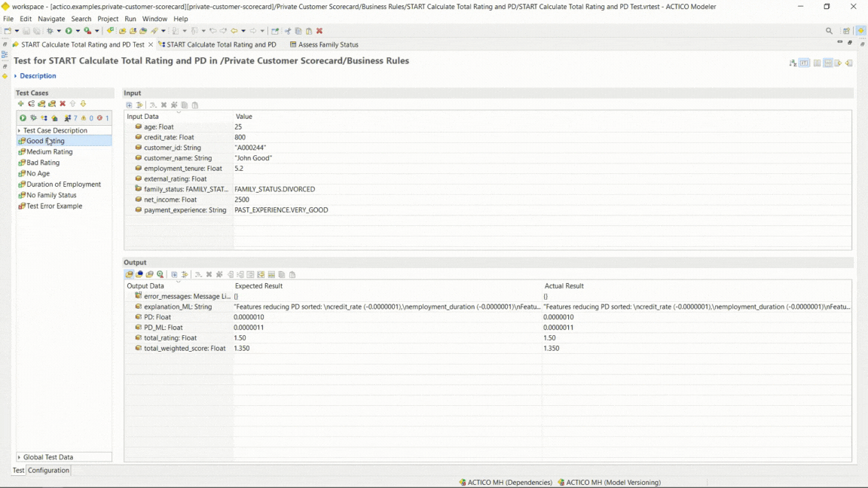Open the Navigate menu
This screenshot has width=868, height=488.
tap(50, 19)
